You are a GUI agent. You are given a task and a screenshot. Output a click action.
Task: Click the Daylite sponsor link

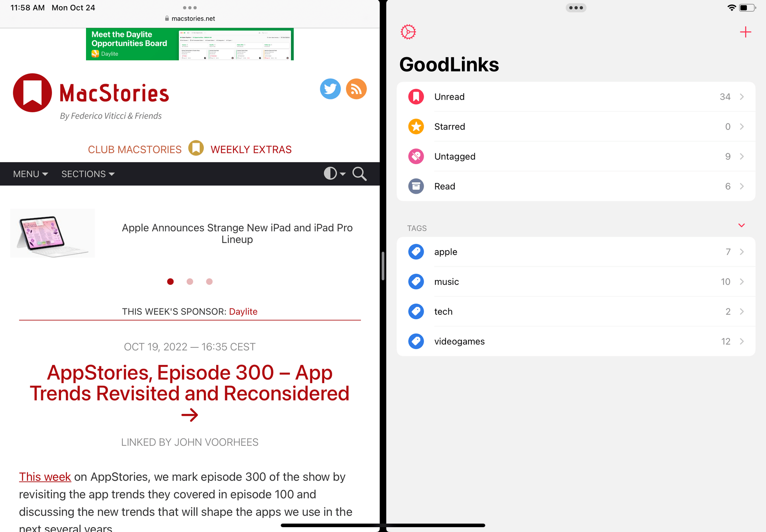[243, 311]
